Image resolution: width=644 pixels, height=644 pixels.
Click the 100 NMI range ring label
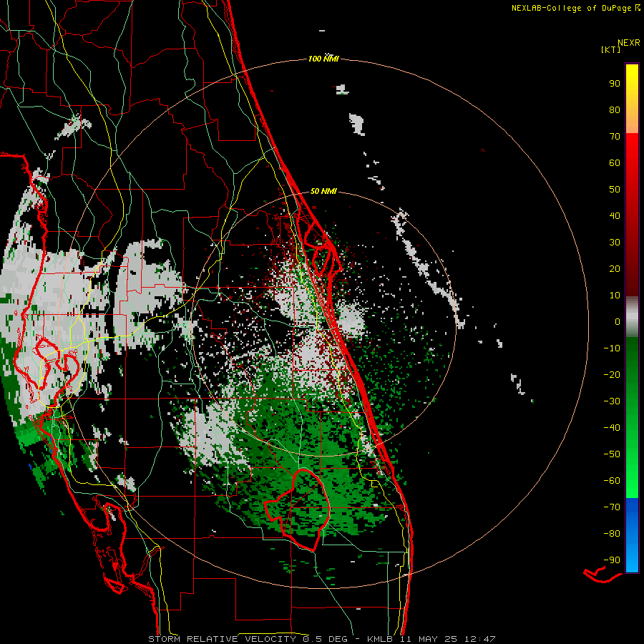click(323, 59)
